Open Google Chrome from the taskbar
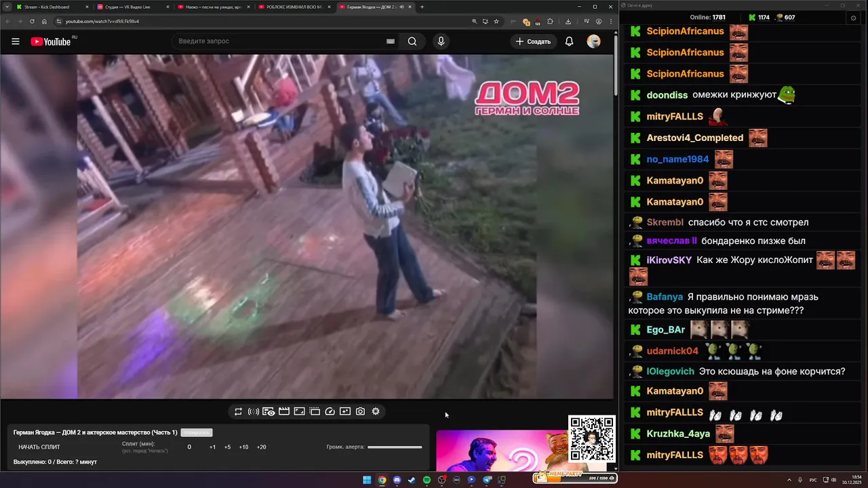The width and height of the screenshot is (868, 488). [382, 480]
